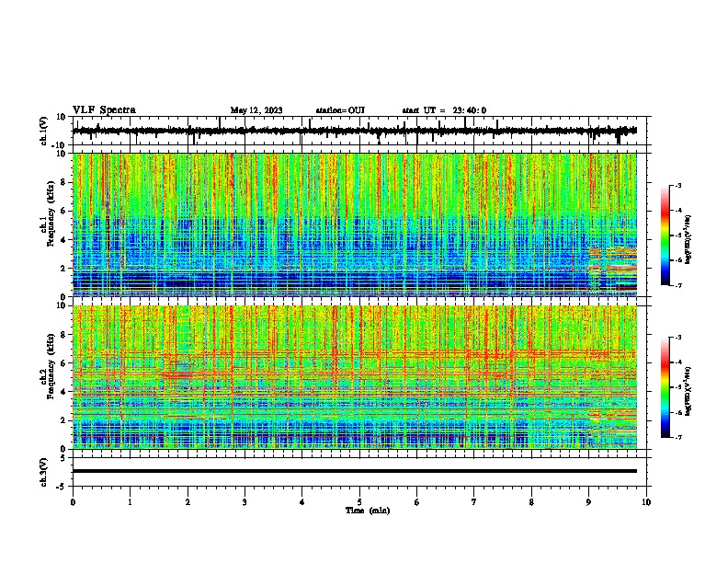Click the "station=OUI" header label
This screenshot has width=728, height=563.
coord(340,110)
